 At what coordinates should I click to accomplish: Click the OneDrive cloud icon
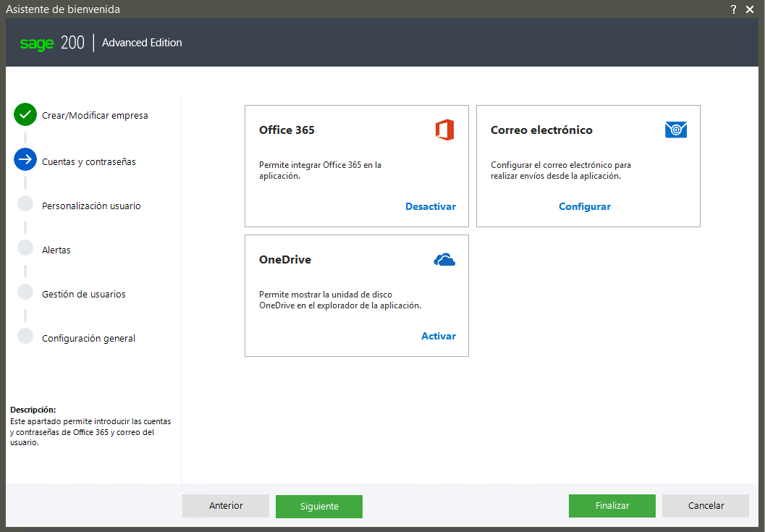pyautogui.click(x=444, y=260)
